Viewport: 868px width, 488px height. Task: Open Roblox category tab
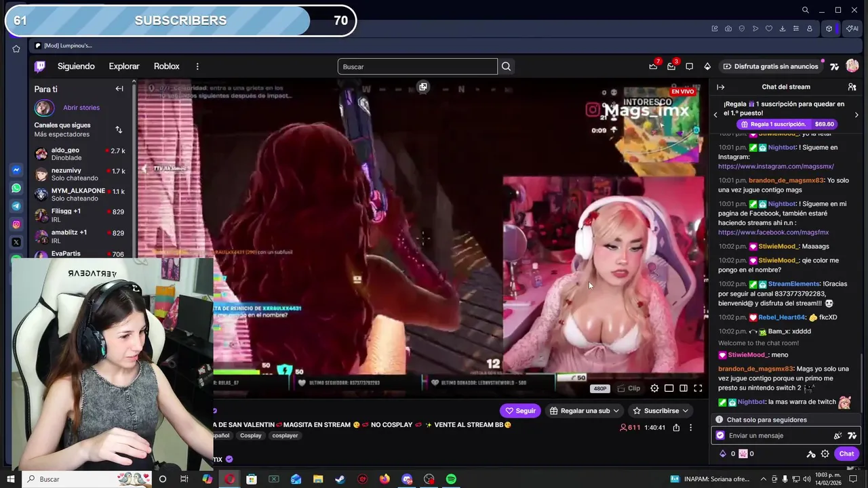point(167,66)
